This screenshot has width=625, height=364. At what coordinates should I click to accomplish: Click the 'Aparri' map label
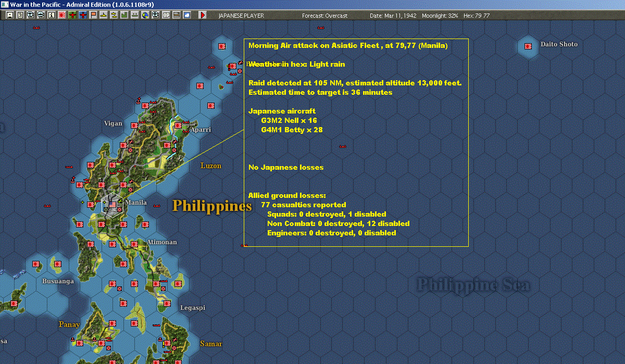[201, 129]
